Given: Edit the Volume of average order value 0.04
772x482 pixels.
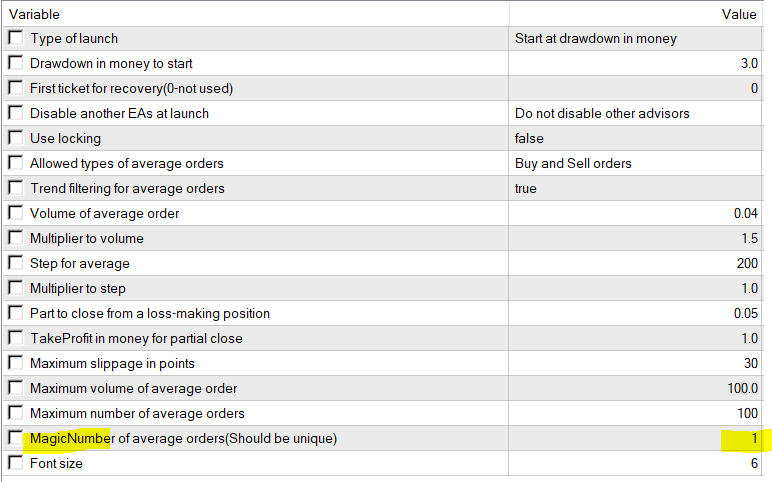Looking at the screenshot, I should [638, 214].
